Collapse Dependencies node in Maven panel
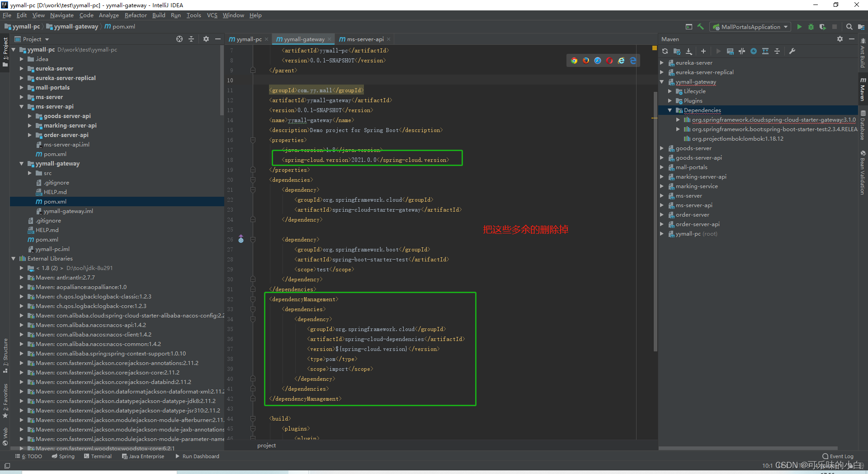868x474 pixels. 670,110
